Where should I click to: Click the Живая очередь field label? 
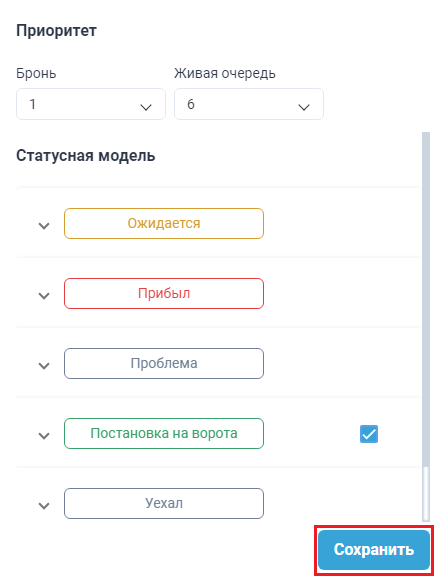point(225,74)
